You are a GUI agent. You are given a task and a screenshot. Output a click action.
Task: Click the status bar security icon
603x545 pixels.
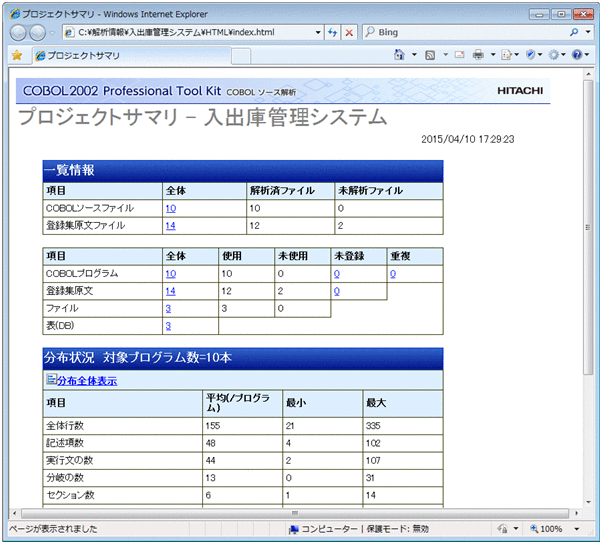click(502, 529)
